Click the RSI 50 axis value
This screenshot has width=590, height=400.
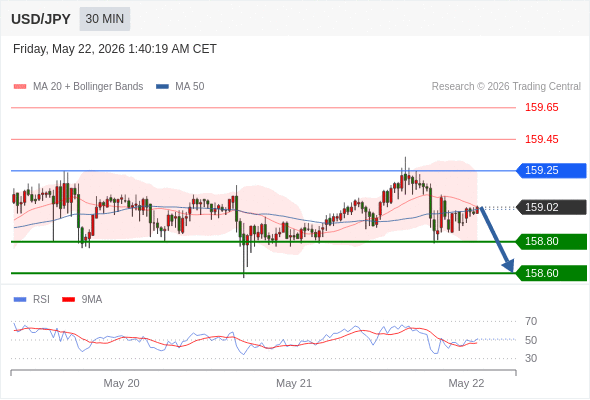(x=531, y=340)
